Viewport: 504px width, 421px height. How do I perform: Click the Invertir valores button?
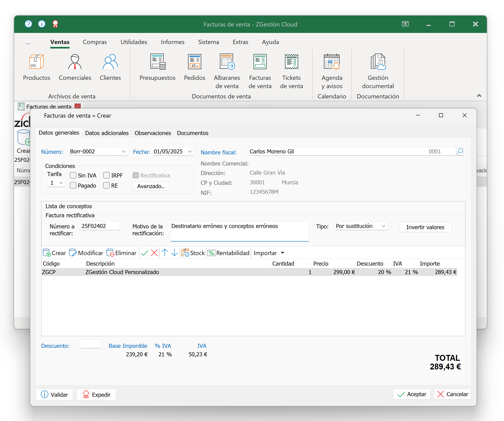425,227
